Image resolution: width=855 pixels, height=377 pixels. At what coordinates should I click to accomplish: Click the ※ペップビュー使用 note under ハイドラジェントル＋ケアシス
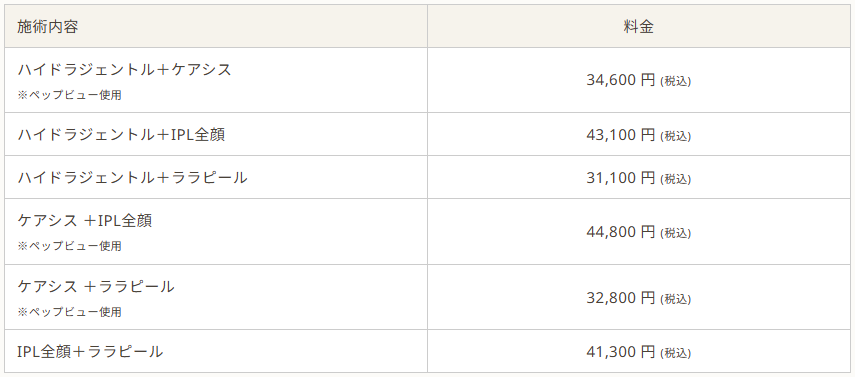(69, 95)
